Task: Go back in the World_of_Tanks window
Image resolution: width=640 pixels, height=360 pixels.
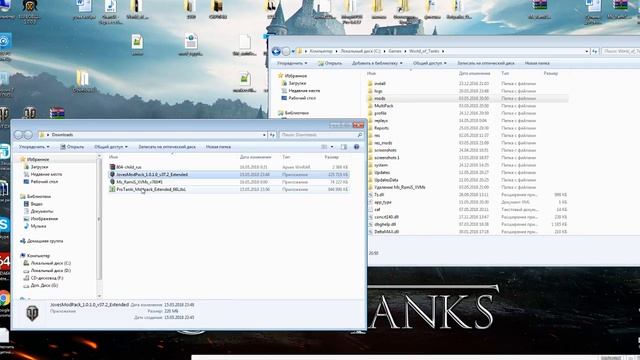Action: [276, 51]
